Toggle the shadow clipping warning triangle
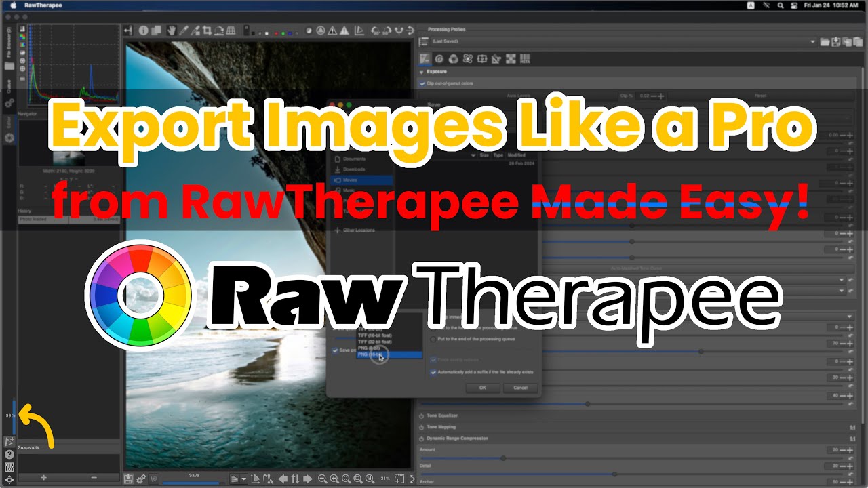 [x=332, y=30]
